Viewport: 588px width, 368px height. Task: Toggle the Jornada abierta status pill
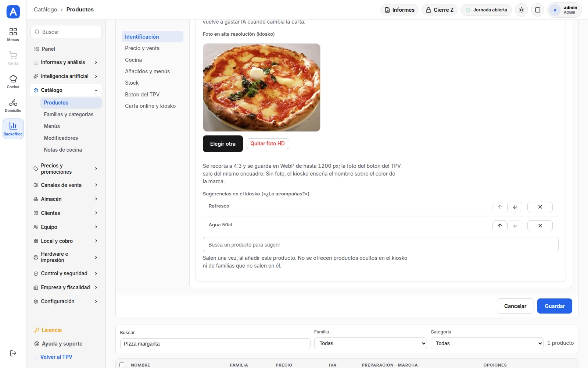click(x=486, y=10)
